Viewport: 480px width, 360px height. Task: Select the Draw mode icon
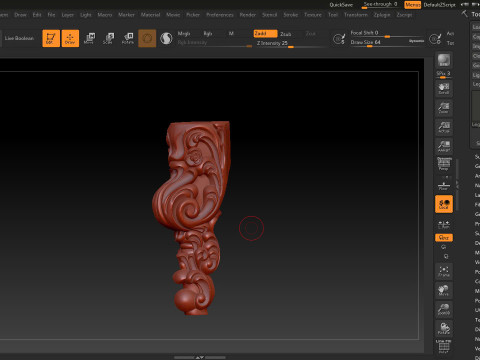(x=70, y=38)
